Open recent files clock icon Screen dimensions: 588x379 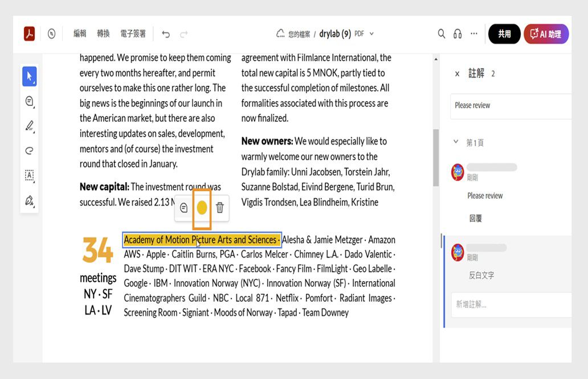(52, 34)
